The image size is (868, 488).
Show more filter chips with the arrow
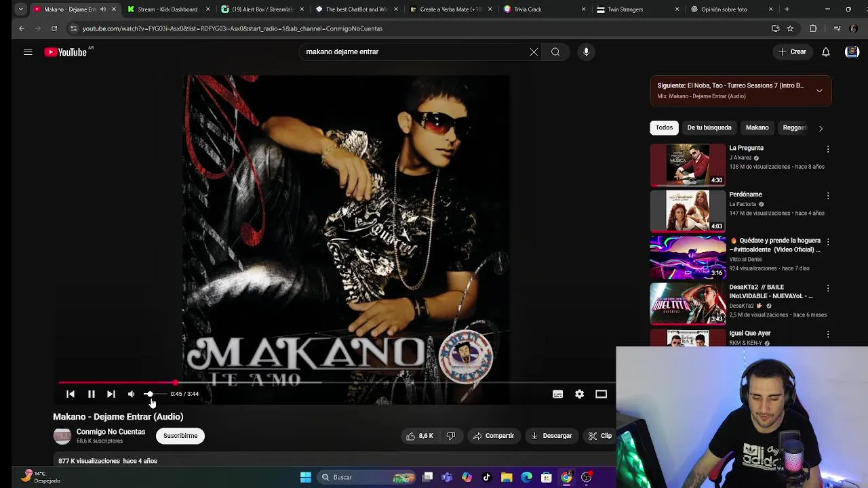(821, 128)
